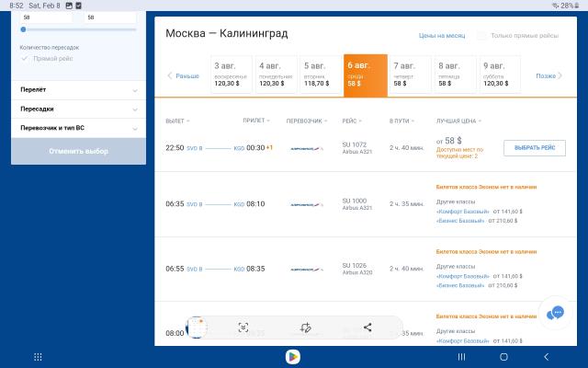Enable 'Только прямые рейсы' checkbox

pyautogui.click(x=481, y=35)
